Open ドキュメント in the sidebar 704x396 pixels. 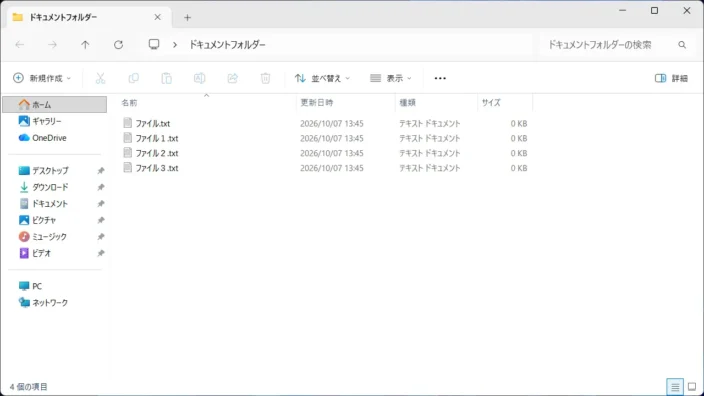50,204
